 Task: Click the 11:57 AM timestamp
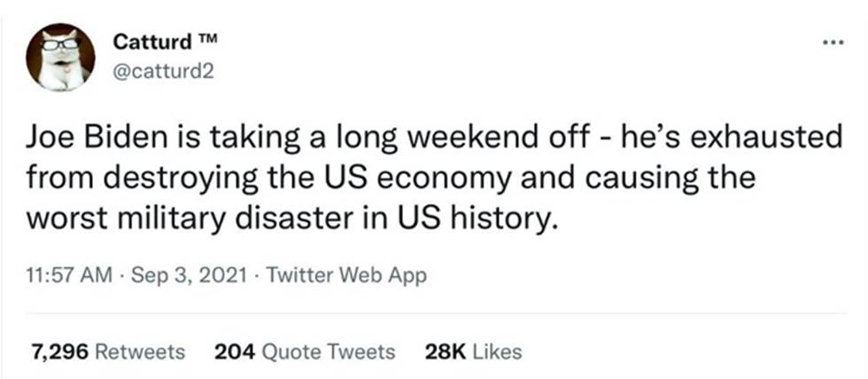click(65, 275)
